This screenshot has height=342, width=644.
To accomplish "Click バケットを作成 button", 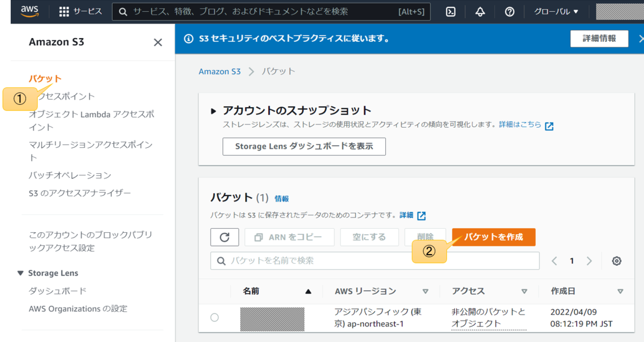I will (494, 237).
